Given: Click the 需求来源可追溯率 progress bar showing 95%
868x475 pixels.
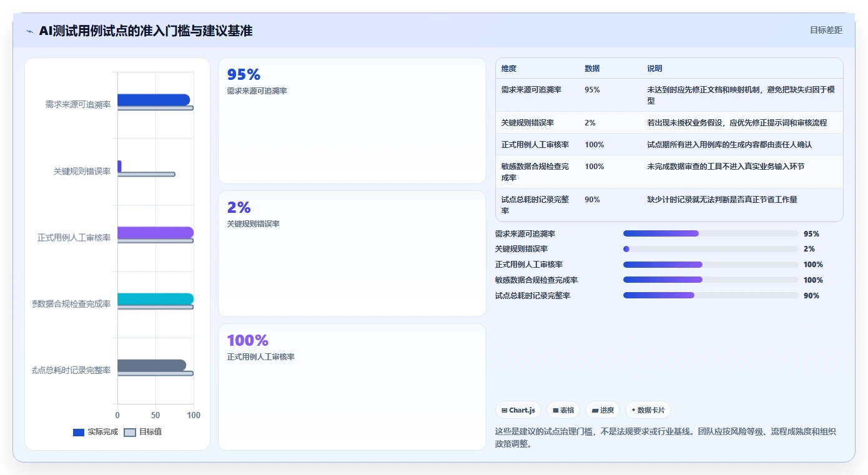Looking at the screenshot, I should [711, 233].
